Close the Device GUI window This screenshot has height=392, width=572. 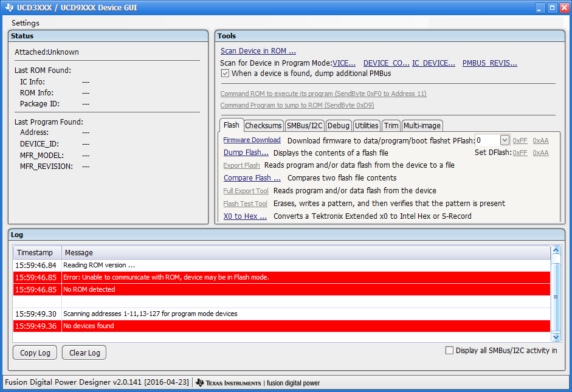point(565,8)
